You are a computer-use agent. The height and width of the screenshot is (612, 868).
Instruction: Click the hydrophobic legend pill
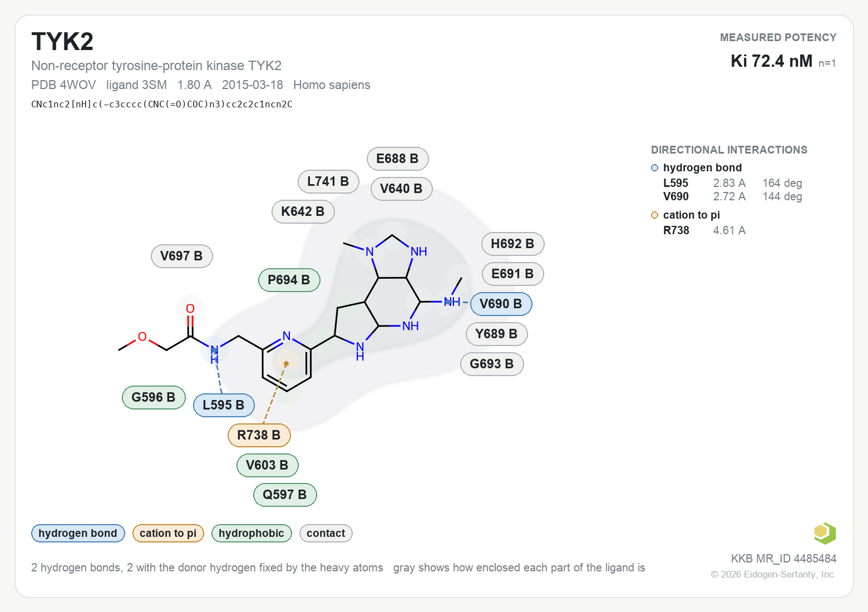[x=251, y=533]
